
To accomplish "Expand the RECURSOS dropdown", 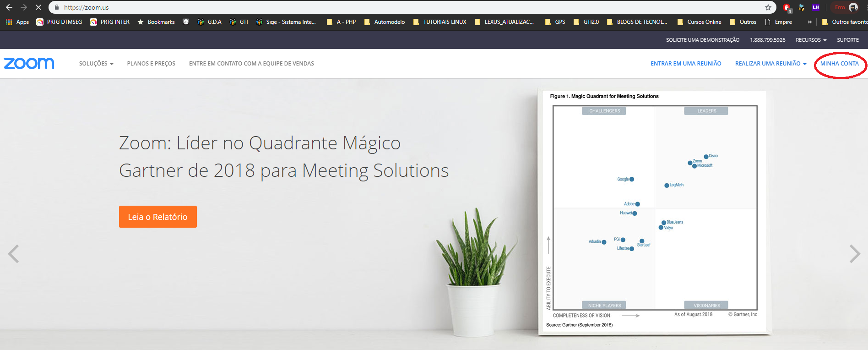I will 811,40.
